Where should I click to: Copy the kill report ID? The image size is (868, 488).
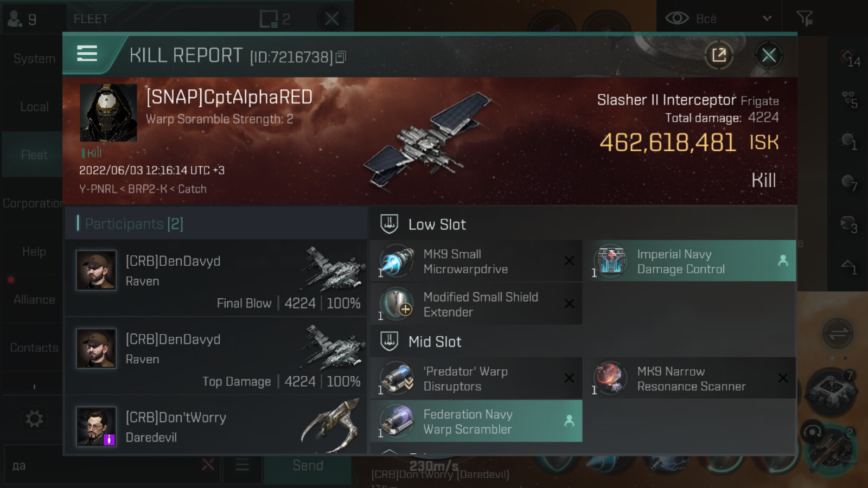click(341, 57)
